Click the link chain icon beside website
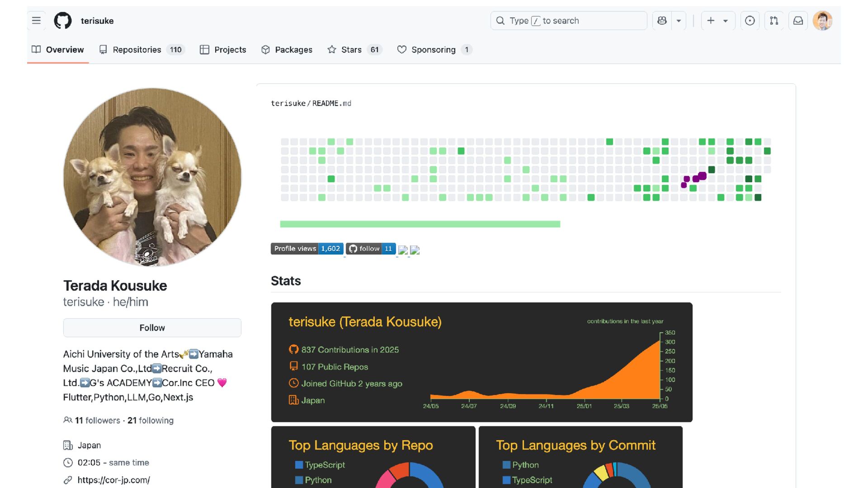Screen dimensions: 868x488 coord(68,480)
